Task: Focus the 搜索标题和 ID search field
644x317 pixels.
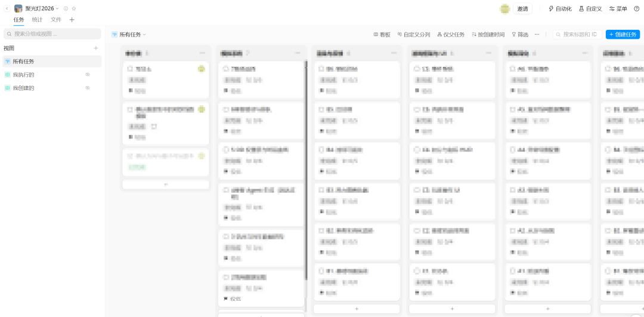Action: click(x=577, y=35)
